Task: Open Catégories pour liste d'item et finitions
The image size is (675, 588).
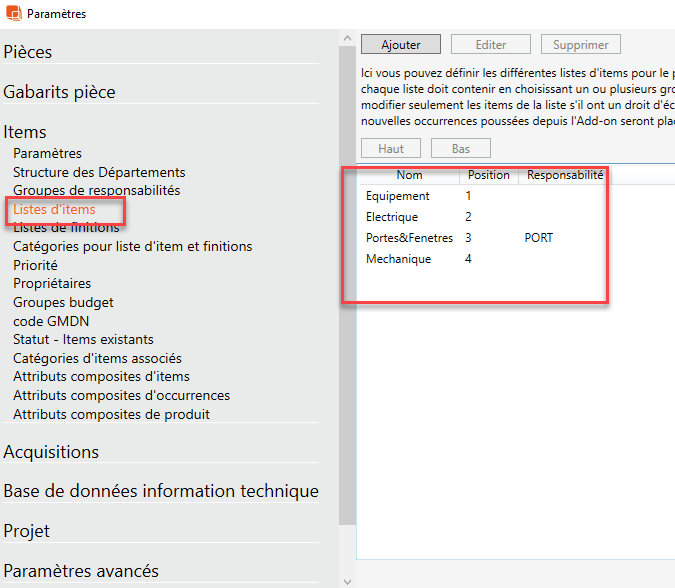Action: point(132,246)
